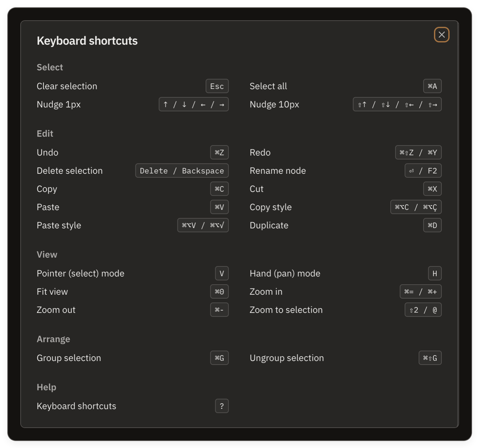Click the 'Delete / Backspace' key badge
The width and height of the screenshot is (479, 448).
(182, 171)
